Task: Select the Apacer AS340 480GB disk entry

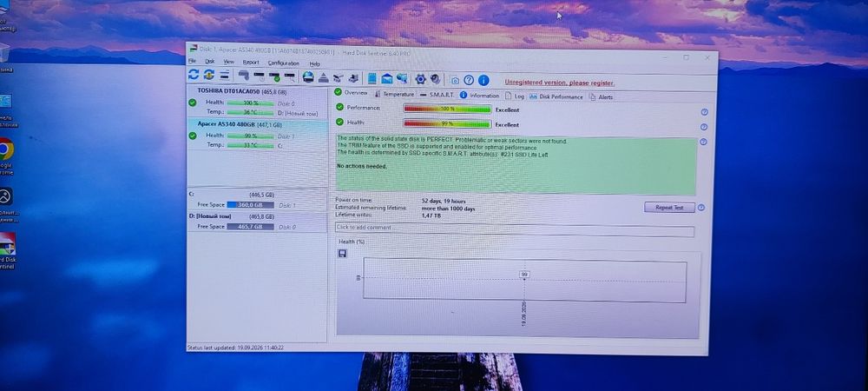Action: coord(258,135)
